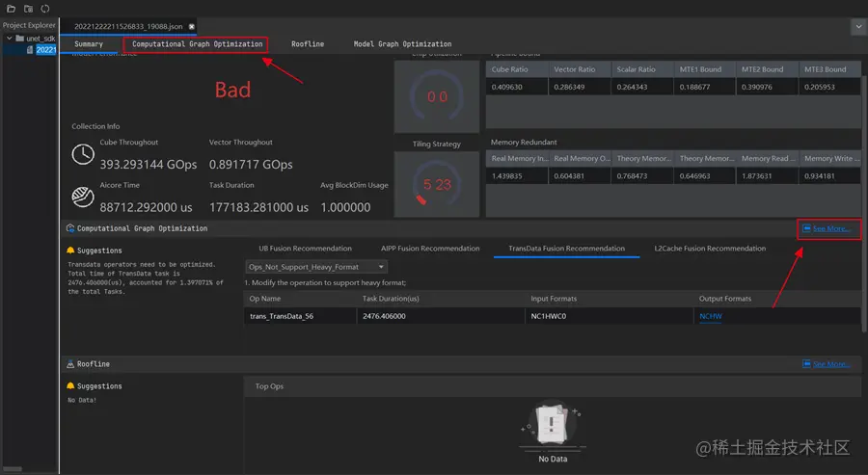Click the Roofline section flask icon
Viewport: 868px width, 475px height.
point(70,364)
